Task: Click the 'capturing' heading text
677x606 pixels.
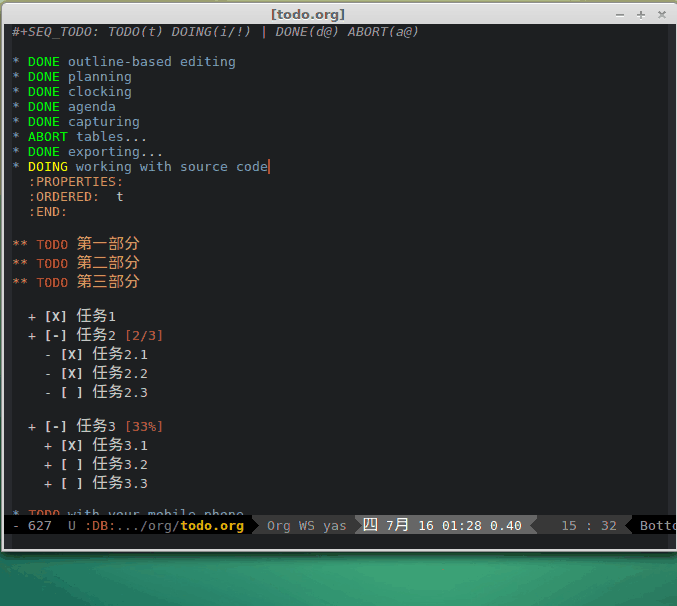Action: (x=104, y=122)
